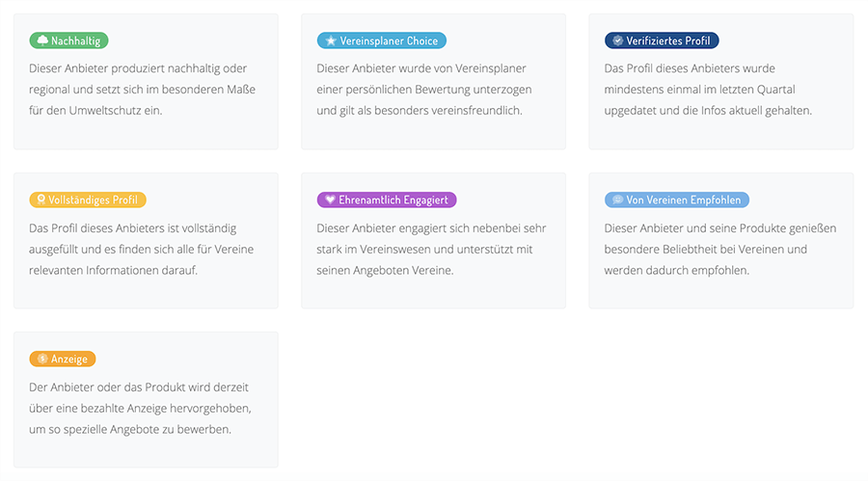Viewport: 868px width, 481px height.
Task: Click the cloud icon in the Nachhaltig badge
Action: pyautogui.click(x=42, y=40)
